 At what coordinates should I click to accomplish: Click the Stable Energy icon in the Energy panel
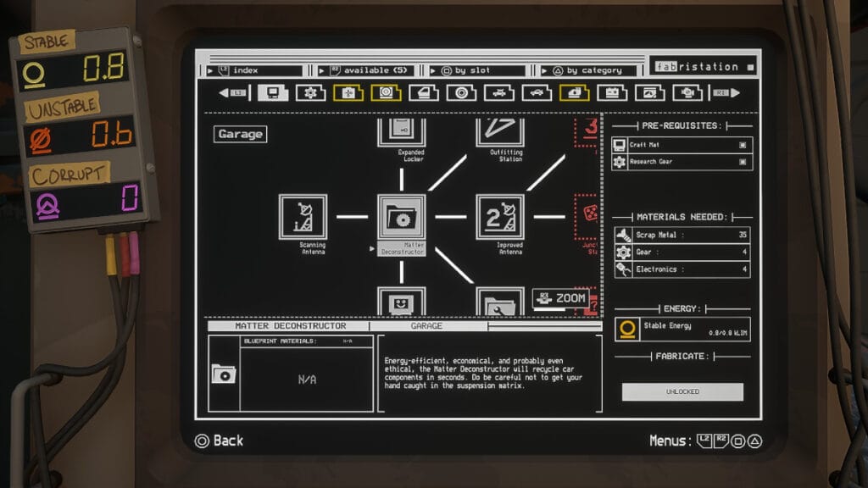(x=627, y=329)
